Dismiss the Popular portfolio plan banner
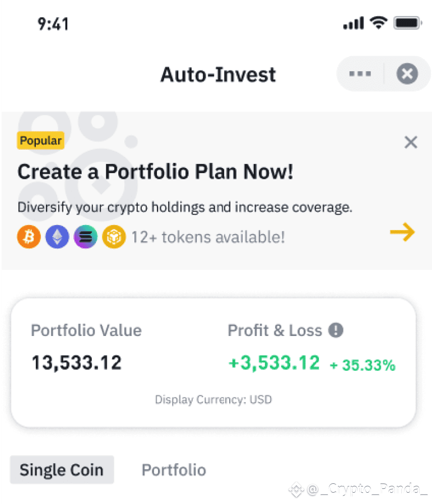The image size is (432, 504). pos(411,142)
